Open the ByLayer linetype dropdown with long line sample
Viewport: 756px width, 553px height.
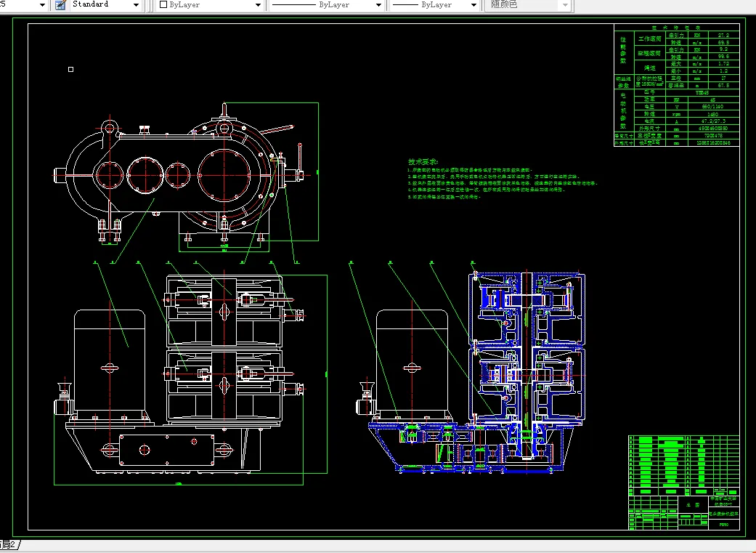pos(378,5)
